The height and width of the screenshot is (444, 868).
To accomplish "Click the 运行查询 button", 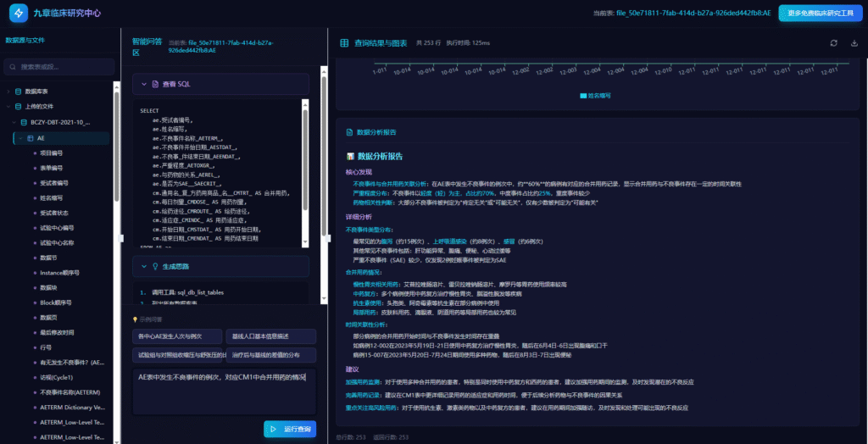I will [x=290, y=430].
